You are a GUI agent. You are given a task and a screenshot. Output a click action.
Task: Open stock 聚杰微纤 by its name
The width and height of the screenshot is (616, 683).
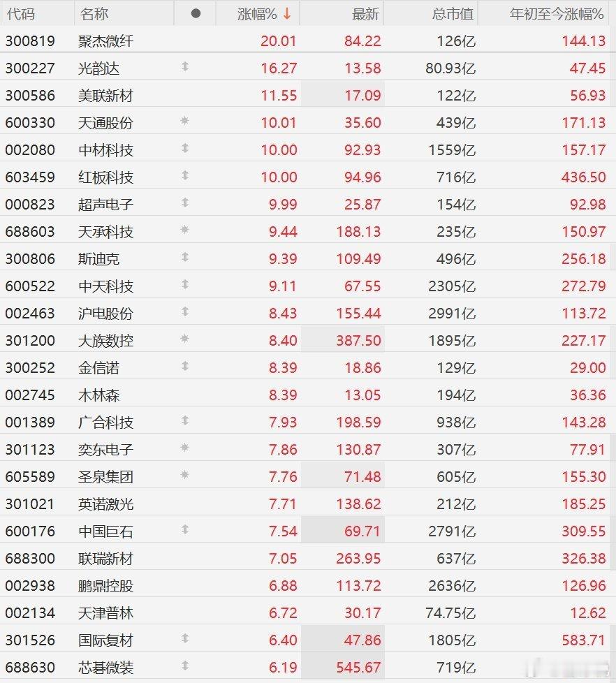coord(106,41)
